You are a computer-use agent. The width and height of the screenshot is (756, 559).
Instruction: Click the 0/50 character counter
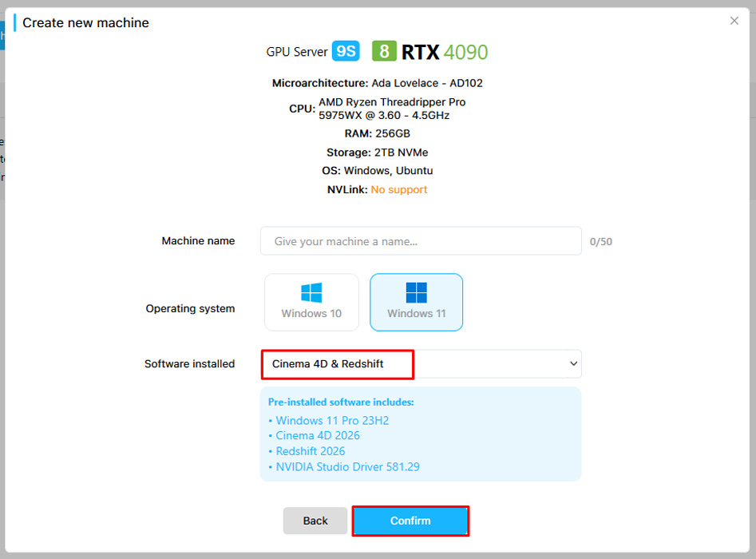(x=601, y=241)
